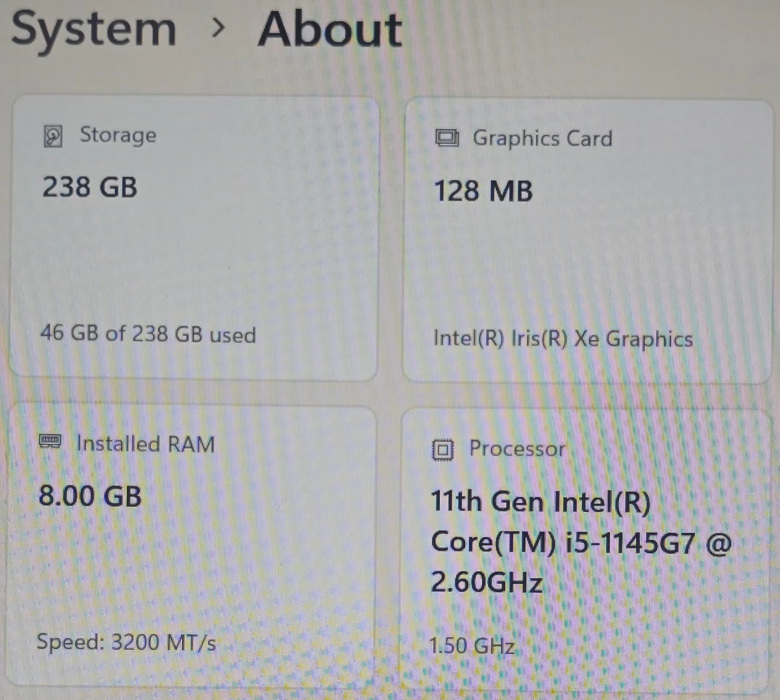Click Intel(R) Iris(R) Xe Graphics label
Screen dimensions: 780x700
(x=563, y=339)
